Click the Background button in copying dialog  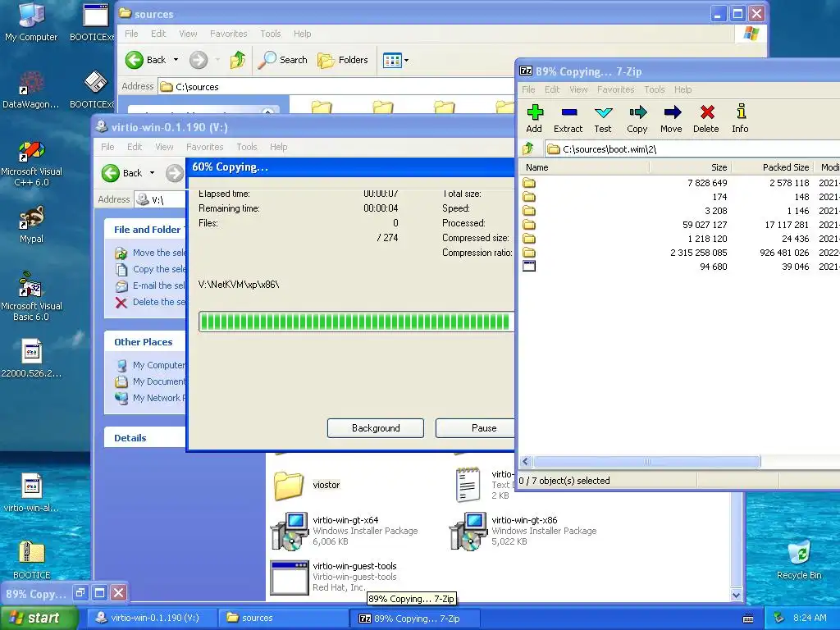[x=376, y=428]
